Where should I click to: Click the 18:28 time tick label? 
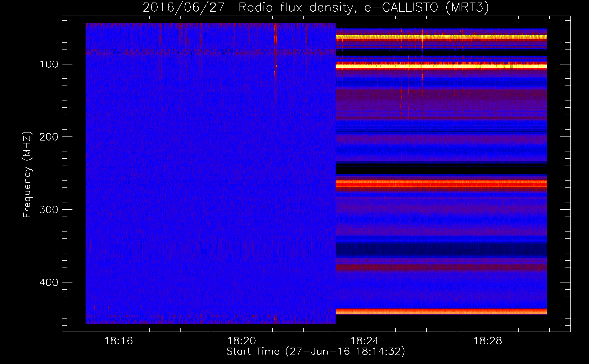coord(488,341)
